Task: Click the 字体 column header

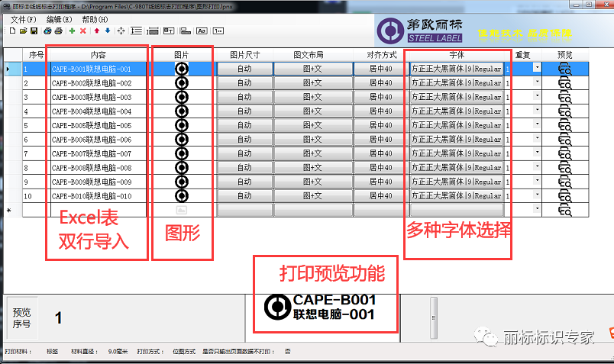Action: (x=457, y=55)
